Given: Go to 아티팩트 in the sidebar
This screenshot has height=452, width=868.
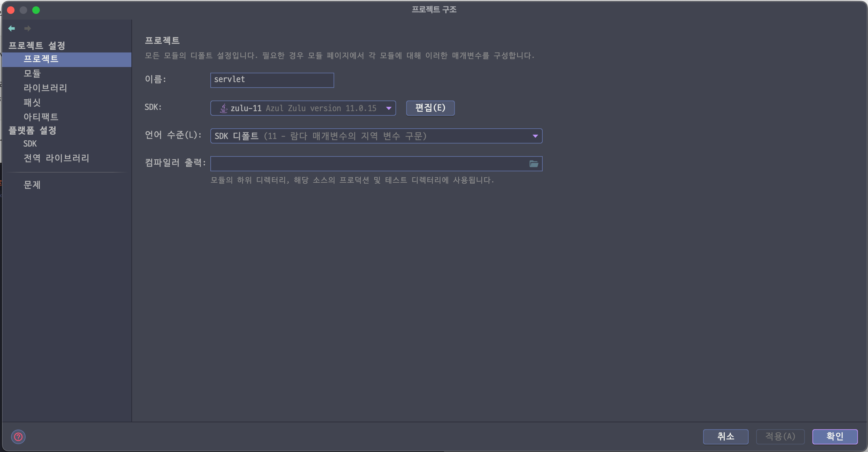Looking at the screenshot, I should coord(41,117).
